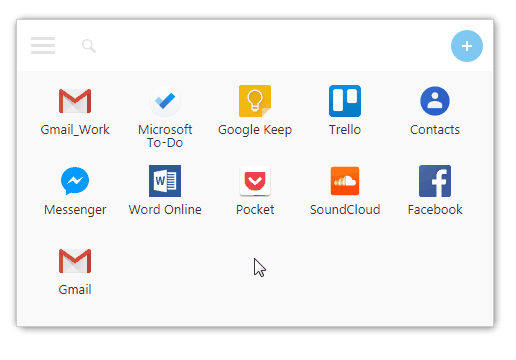This screenshot has height=360, width=516.
Task: Open the hamburger menu
Action: (43, 45)
